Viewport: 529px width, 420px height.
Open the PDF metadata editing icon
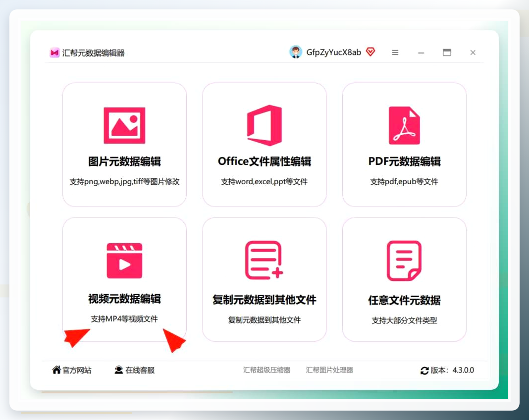pyautogui.click(x=404, y=125)
